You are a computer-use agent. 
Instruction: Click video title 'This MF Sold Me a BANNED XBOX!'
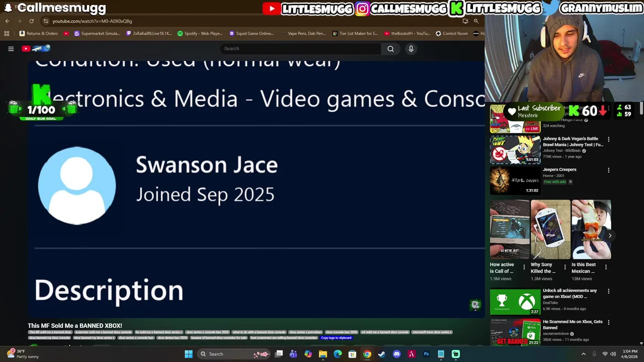tap(75, 326)
